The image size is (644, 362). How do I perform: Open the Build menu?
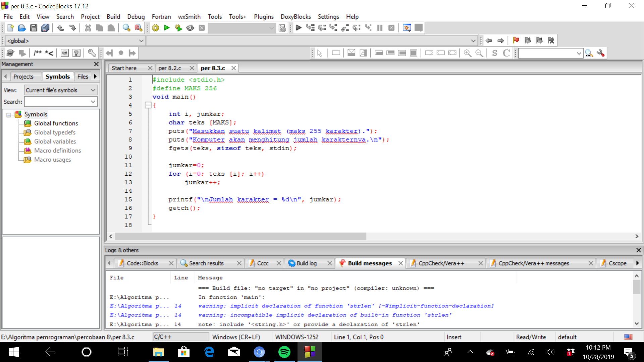point(113,16)
